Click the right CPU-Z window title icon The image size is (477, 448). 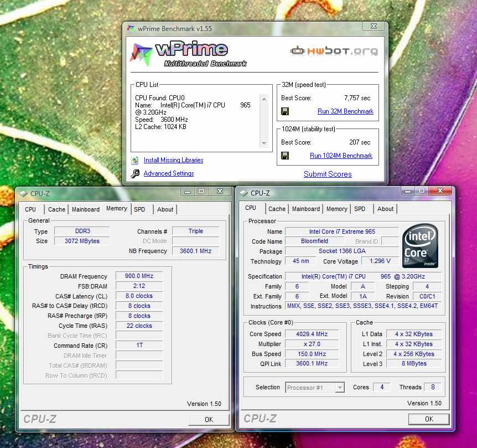243,193
